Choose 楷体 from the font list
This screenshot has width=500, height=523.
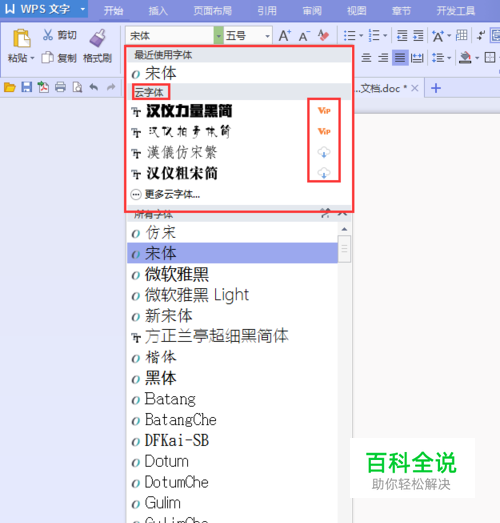[232, 357]
